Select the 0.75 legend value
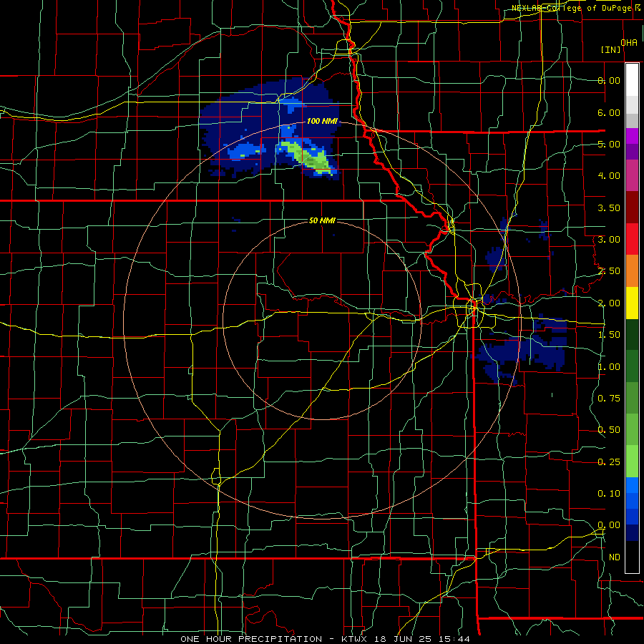Viewport: 644px width, 644px height. (x=609, y=399)
